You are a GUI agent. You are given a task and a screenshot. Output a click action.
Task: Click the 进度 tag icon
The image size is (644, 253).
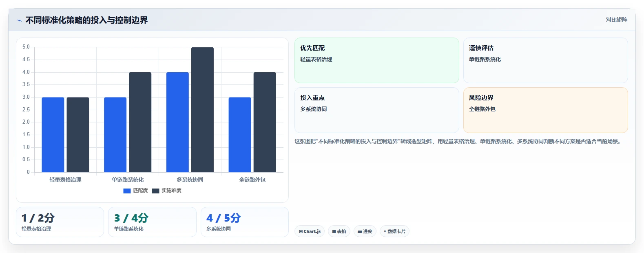[x=360, y=231]
